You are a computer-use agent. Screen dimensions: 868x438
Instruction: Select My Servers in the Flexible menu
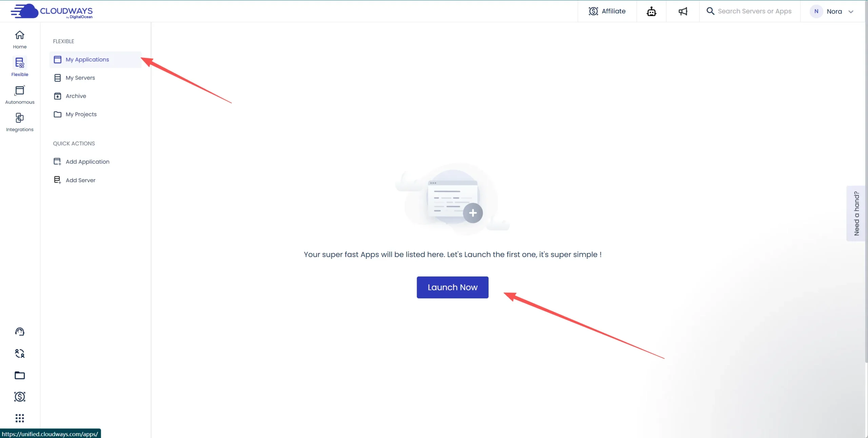point(80,77)
